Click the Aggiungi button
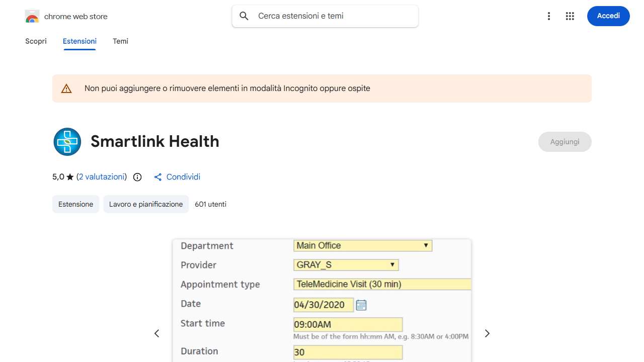 pos(565,142)
